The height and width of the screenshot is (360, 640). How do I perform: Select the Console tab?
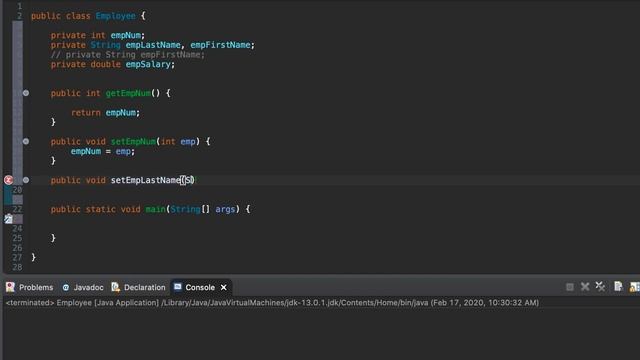tap(200, 288)
